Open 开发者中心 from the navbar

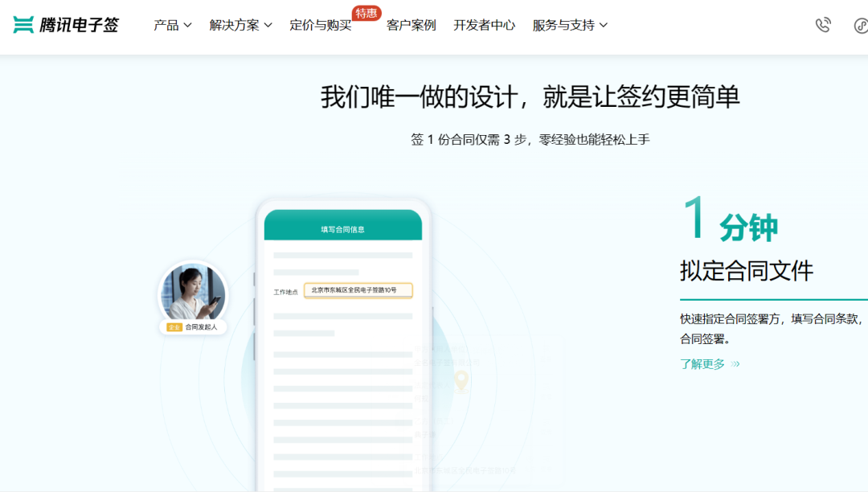tap(485, 26)
